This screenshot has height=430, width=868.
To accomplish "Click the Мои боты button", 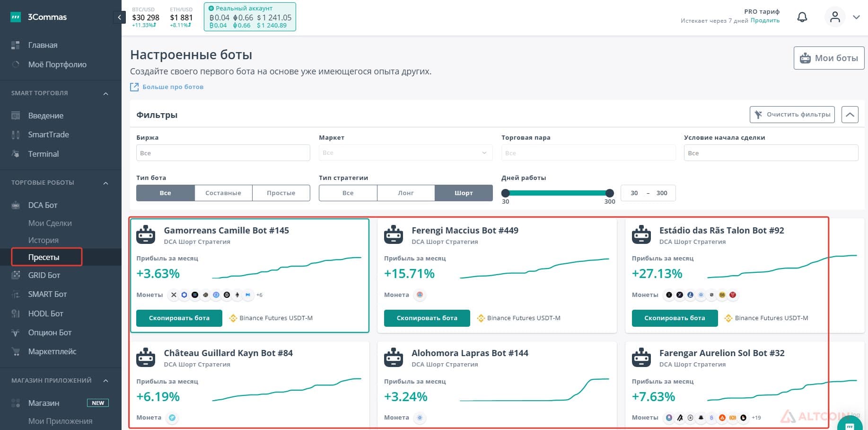I will [x=829, y=58].
